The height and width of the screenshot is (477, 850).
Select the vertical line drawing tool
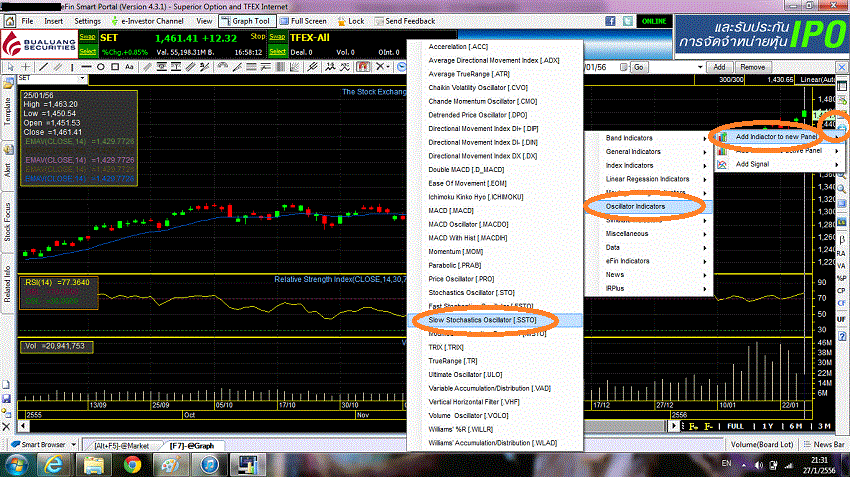coord(72,67)
